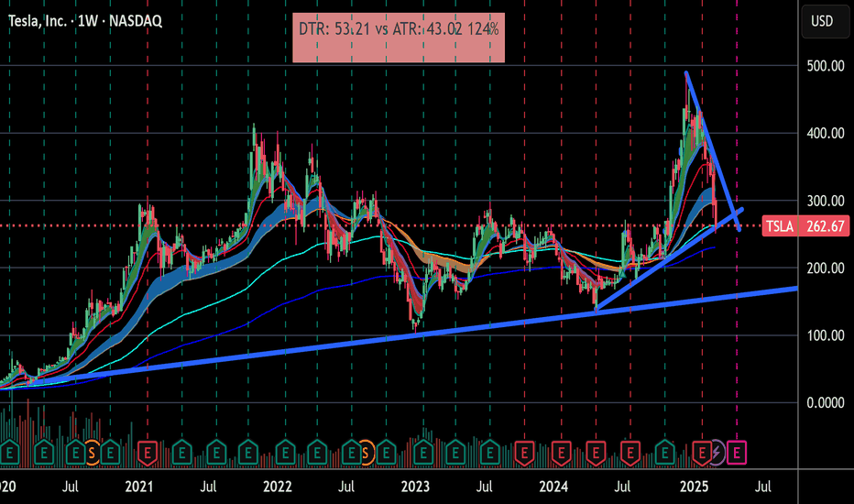Image resolution: width=854 pixels, height=504 pixels.
Task: Select the steep descending blue trendline from 2025 peak
Action: click(x=712, y=150)
